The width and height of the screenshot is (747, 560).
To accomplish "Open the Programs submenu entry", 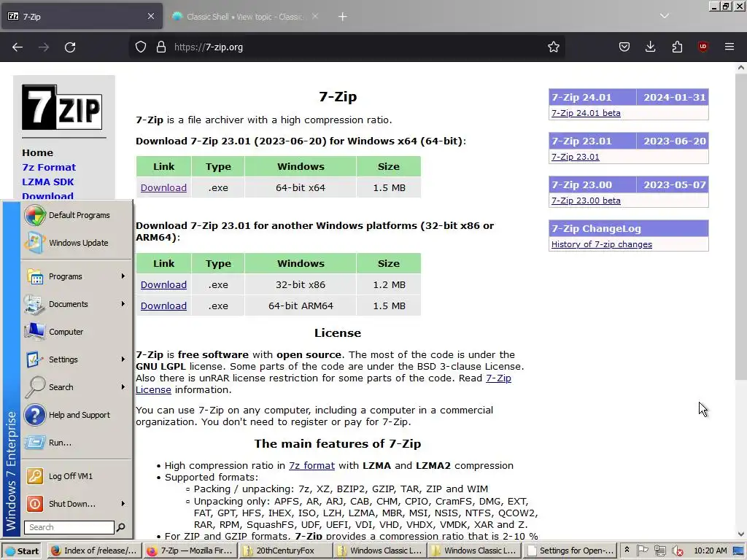I will 76,276.
